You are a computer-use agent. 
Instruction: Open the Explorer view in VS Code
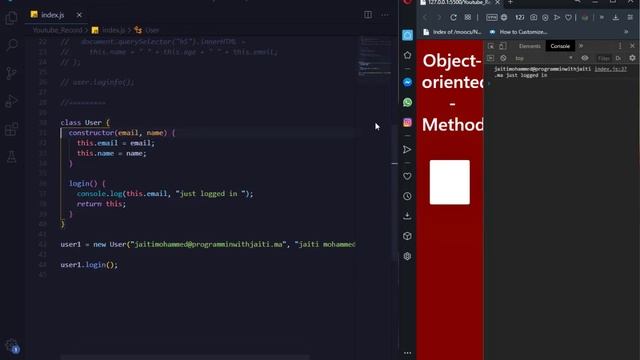11,18
